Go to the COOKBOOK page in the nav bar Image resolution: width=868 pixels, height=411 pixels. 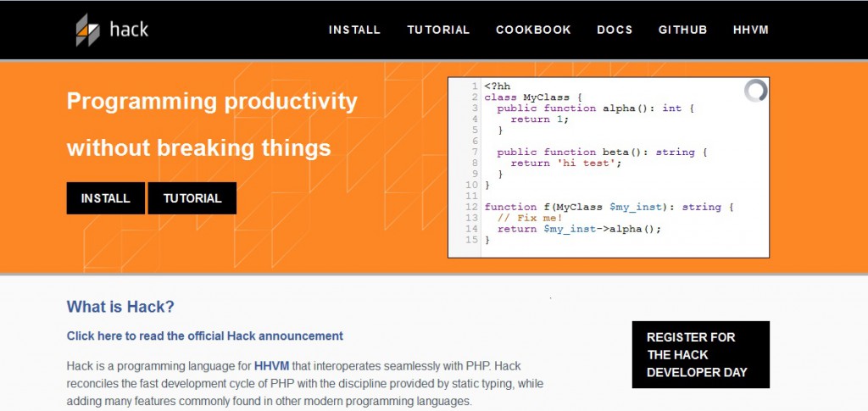coord(533,30)
